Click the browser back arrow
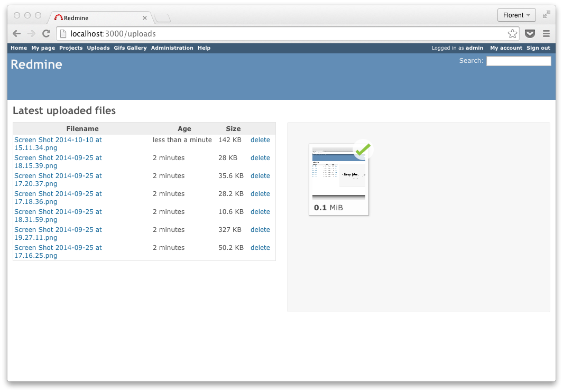The image size is (563, 392). pyautogui.click(x=16, y=33)
